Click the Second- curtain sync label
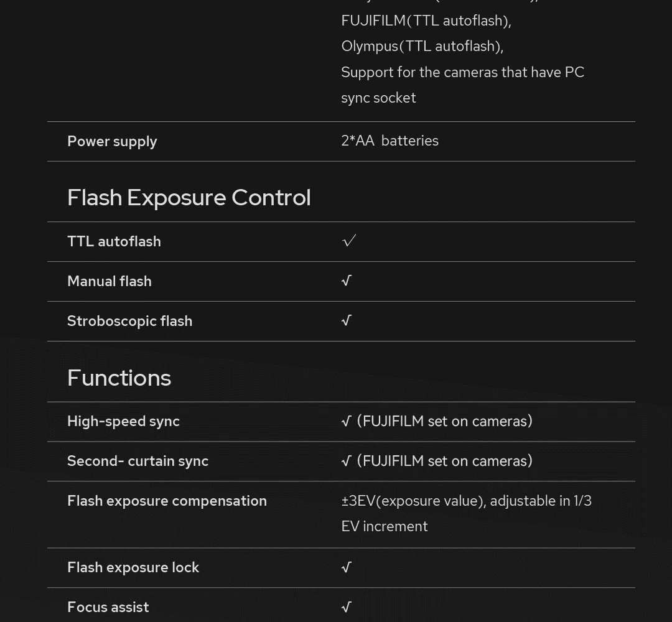 point(138,461)
